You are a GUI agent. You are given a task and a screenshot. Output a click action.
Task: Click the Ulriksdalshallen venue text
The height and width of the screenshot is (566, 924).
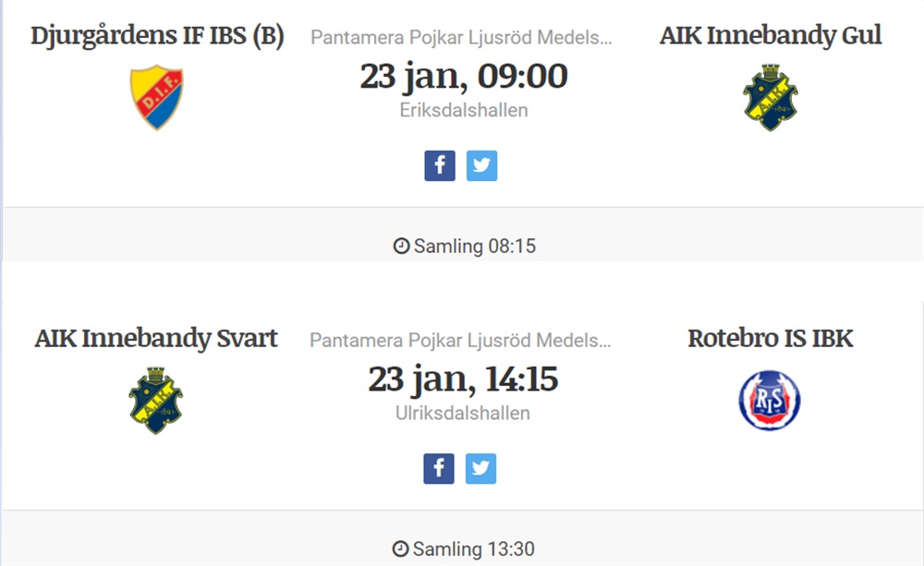463,413
